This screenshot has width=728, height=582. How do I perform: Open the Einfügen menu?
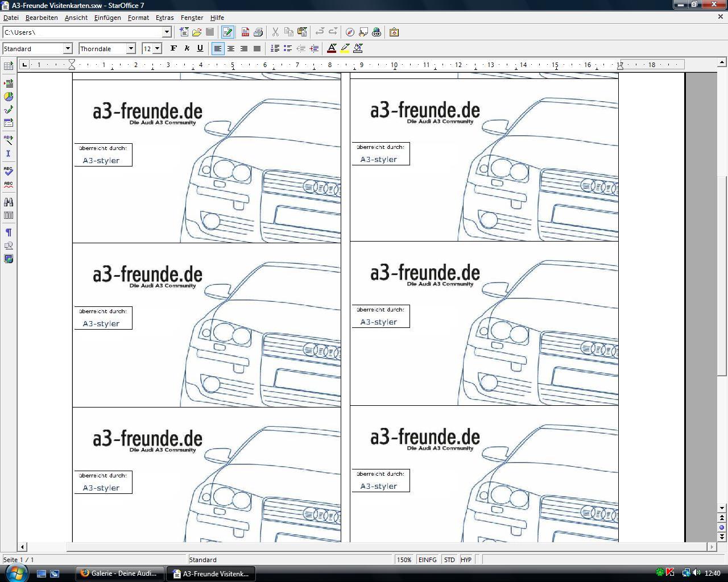107,18
